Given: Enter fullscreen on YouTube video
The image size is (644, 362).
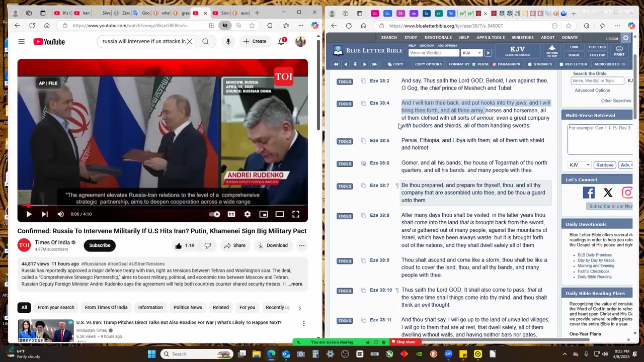Looking at the screenshot, I should (x=296, y=214).
